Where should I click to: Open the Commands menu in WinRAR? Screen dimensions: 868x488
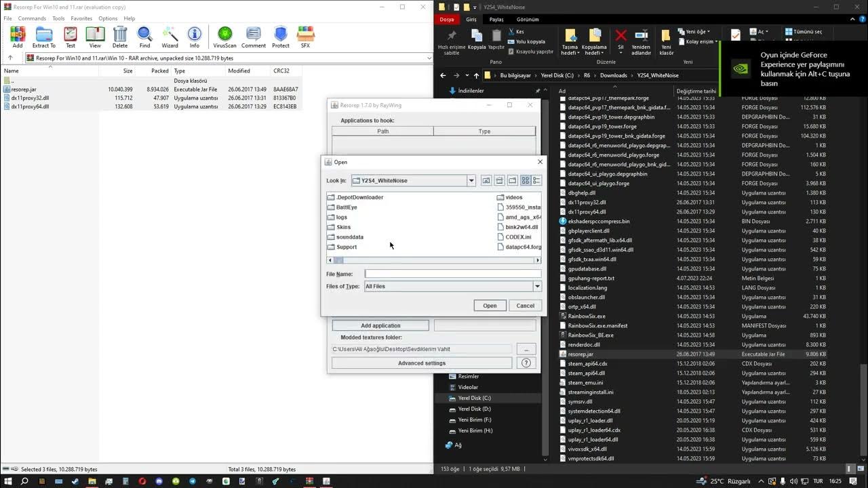pos(33,18)
